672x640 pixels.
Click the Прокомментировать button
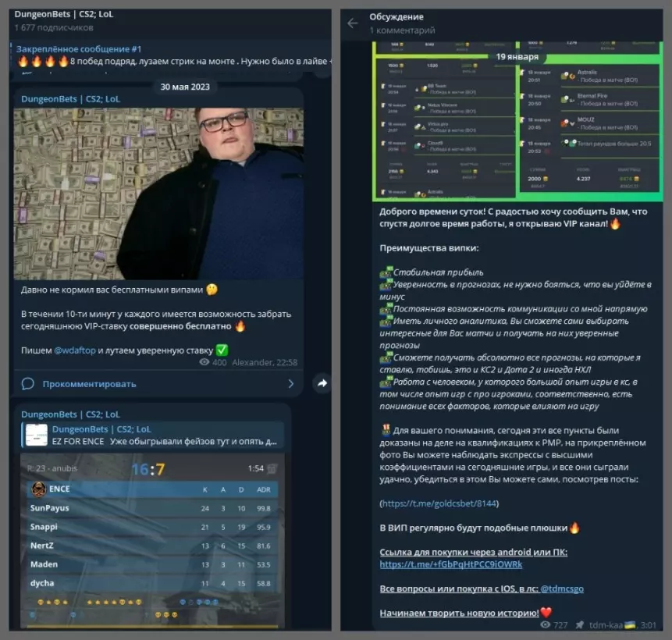point(158,384)
